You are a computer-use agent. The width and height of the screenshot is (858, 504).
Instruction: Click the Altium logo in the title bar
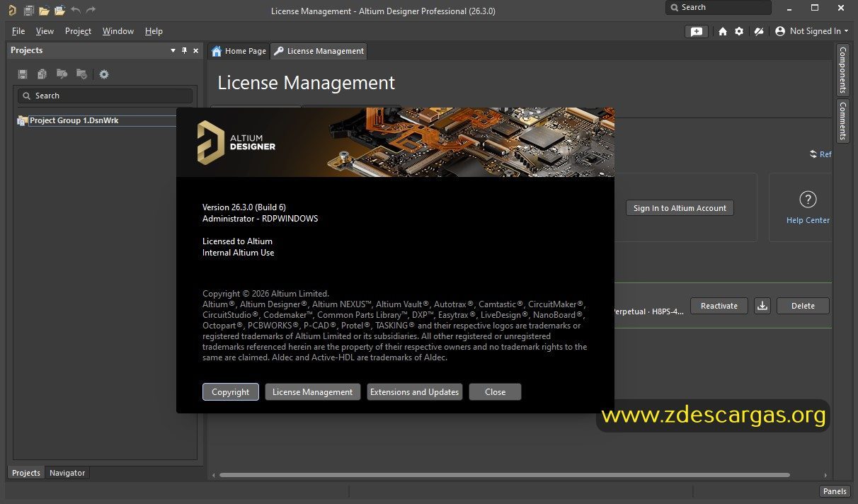click(x=12, y=10)
